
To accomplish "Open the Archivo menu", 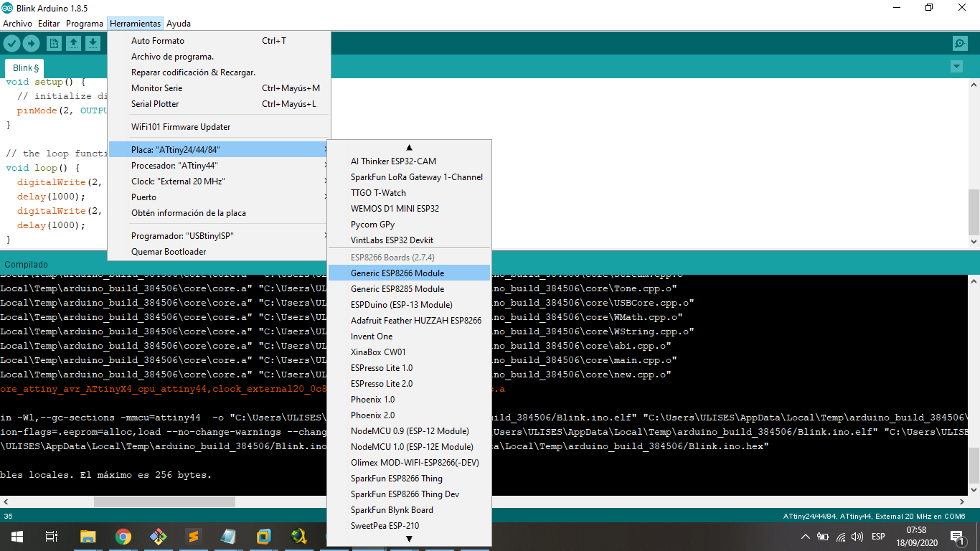I will point(17,24).
